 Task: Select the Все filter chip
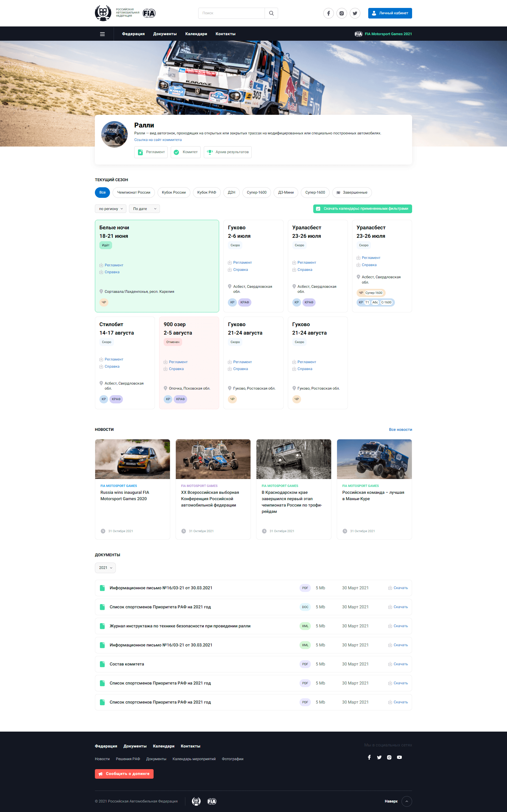pyautogui.click(x=102, y=192)
